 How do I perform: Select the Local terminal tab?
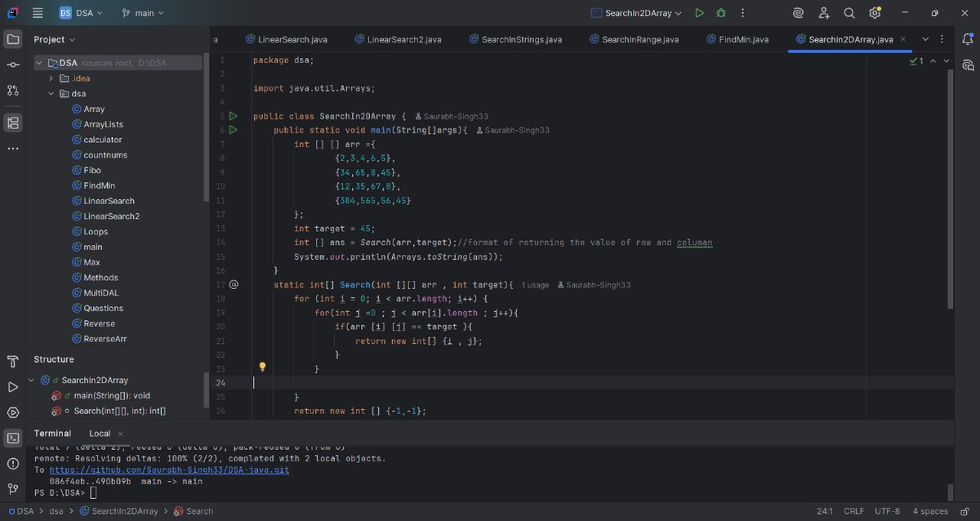pyautogui.click(x=100, y=434)
